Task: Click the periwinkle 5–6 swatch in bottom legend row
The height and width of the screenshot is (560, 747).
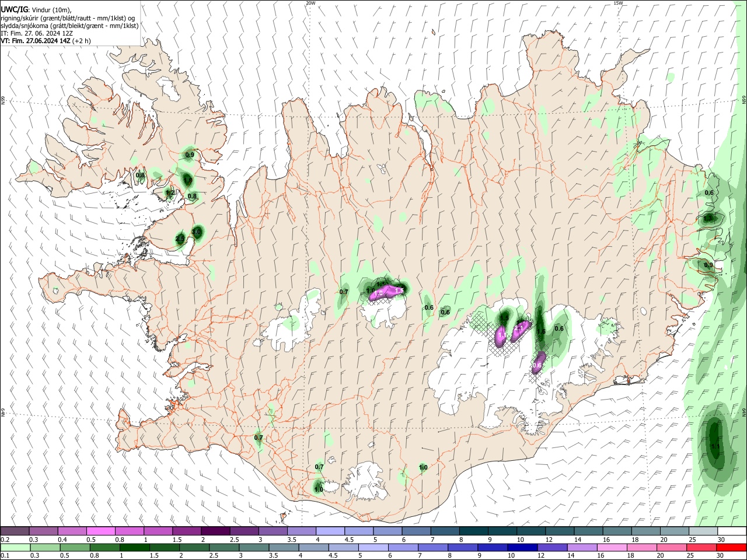Action: tap(373, 548)
